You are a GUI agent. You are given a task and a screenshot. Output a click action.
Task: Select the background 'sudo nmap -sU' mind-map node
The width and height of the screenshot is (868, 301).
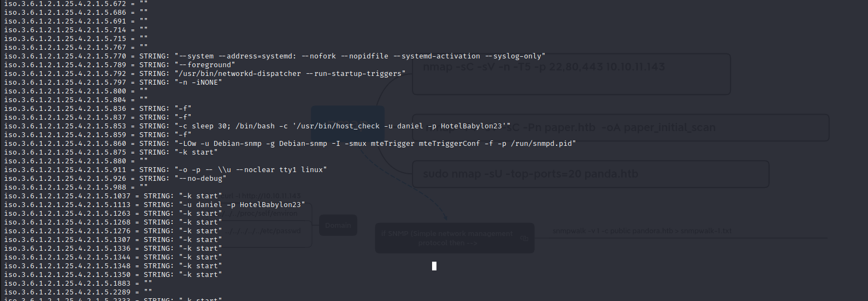click(591, 174)
